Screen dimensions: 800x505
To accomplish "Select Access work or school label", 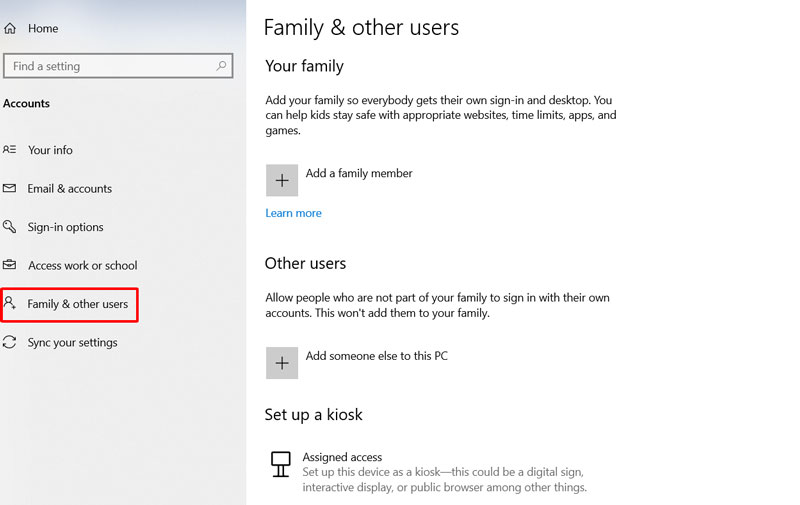I will 82,265.
